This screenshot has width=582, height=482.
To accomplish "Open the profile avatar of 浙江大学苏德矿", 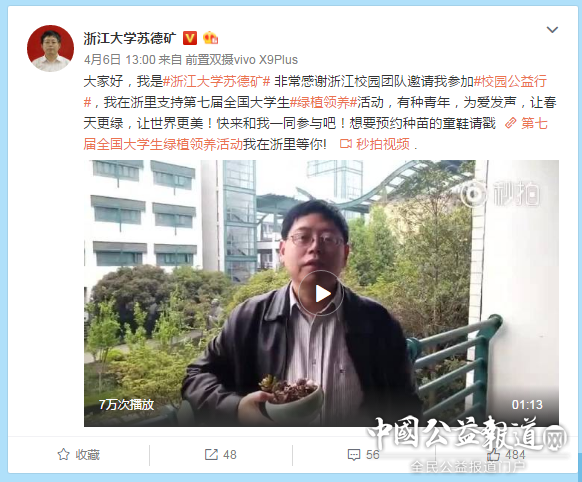I will click(x=50, y=48).
